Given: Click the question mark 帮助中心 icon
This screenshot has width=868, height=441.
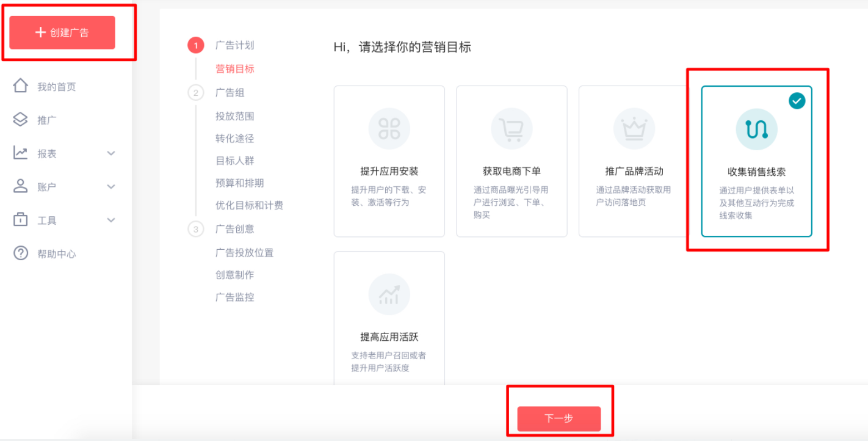Looking at the screenshot, I should [x=21, y=253].
